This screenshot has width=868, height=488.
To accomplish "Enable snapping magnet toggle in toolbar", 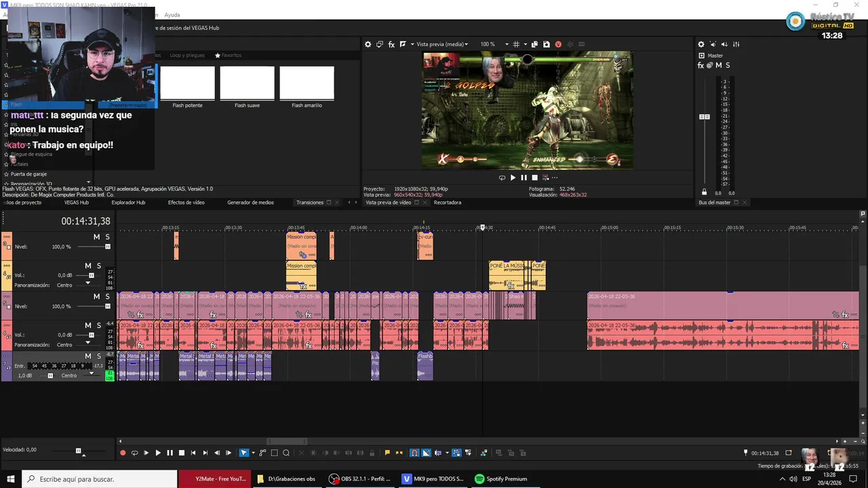I will click(414, 453).
